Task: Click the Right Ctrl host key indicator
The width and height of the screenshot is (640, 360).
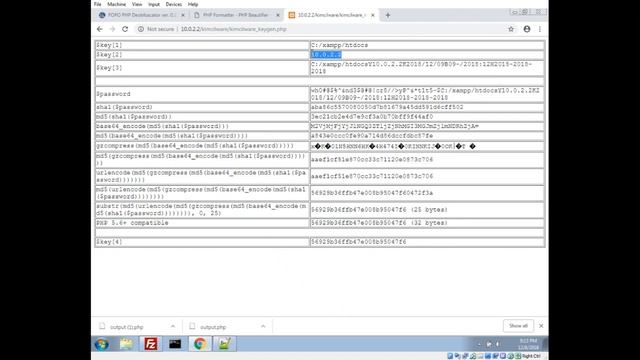Action: pos(532,356)
